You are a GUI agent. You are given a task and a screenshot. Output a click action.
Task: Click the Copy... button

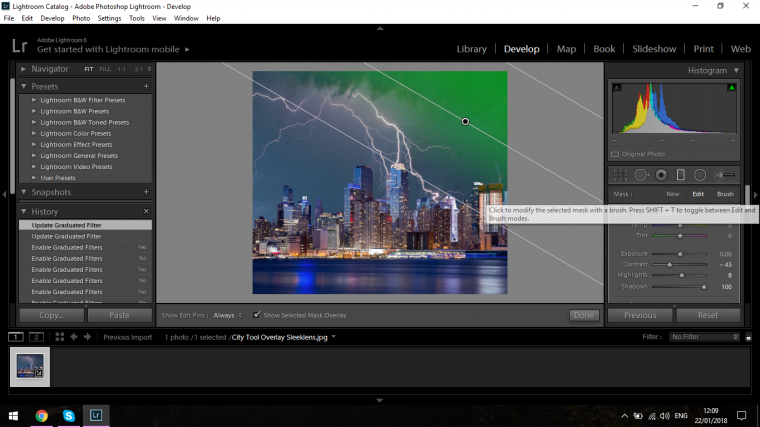pyautogui.click(x=51, y=315)
